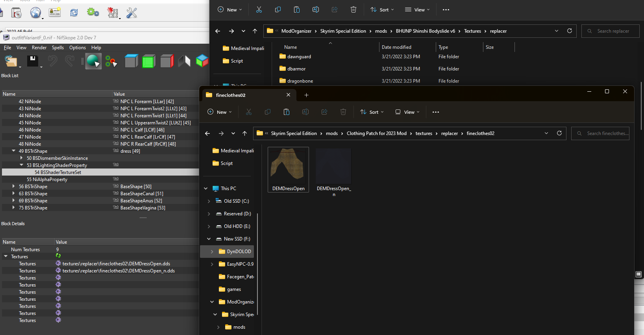Collapse 53 BSLightingShaderProperty node
Viewport: 644px width, 335px height.
tap(22, 165)
